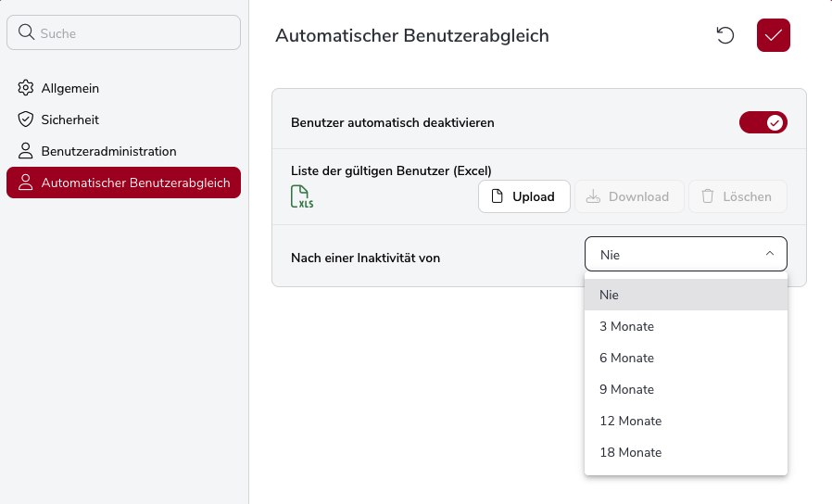Click the gear icon beside Allgemein
Screen dimensions: 832x504
pos(26,88)
